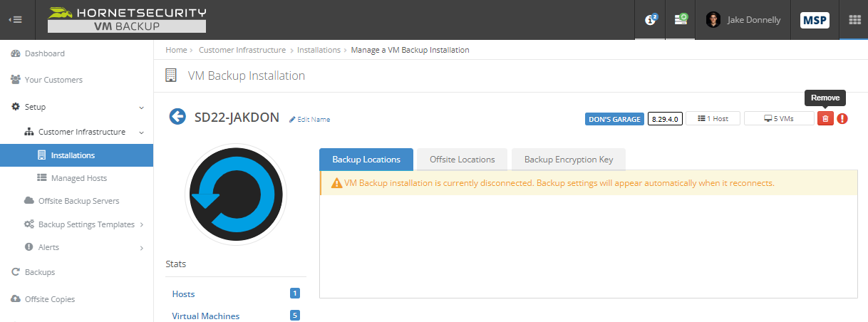This screenshot has height=322, width=868.
Task: Click the Hornetsecurity VM Backup logo
Action: point(127,20)
